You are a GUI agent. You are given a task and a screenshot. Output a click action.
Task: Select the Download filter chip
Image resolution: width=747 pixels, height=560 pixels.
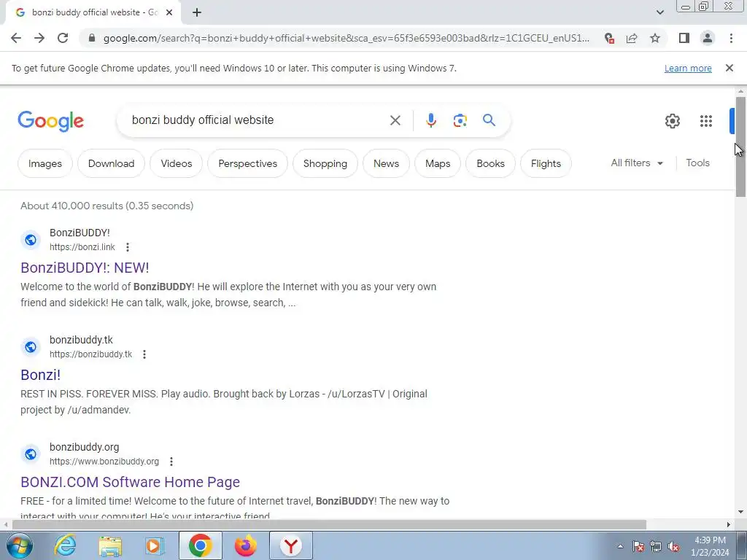111,163
